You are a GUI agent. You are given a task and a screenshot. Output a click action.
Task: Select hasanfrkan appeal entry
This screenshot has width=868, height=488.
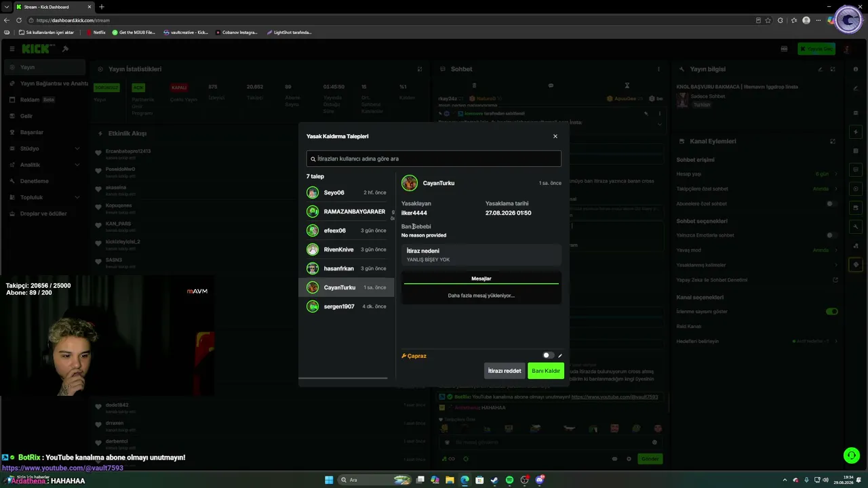coord(347,268)
